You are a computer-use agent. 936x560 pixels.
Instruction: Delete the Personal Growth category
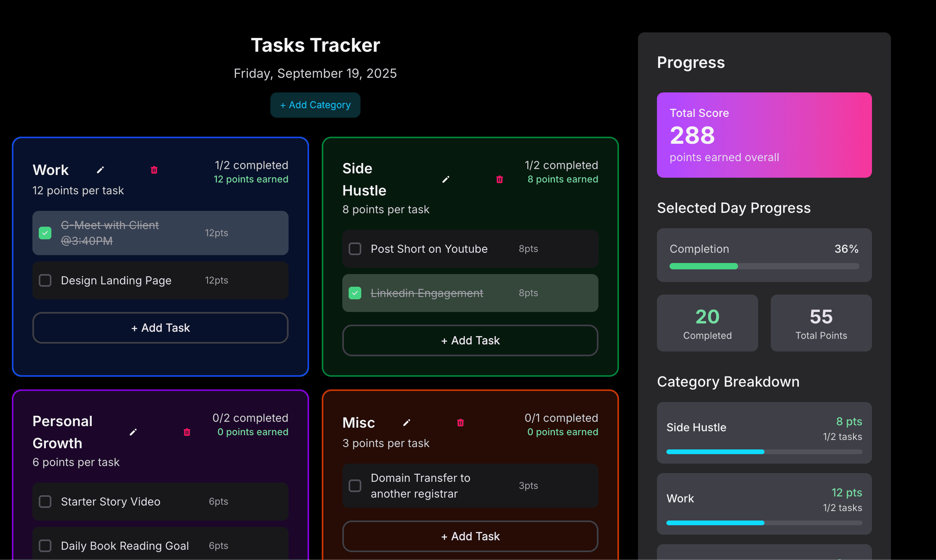(x=187, y=432)
